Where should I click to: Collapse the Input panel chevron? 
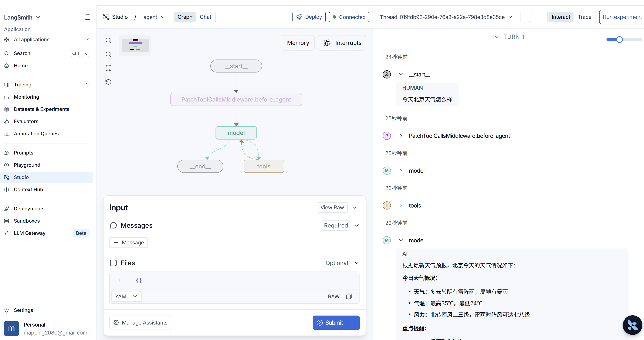point(354,207)
